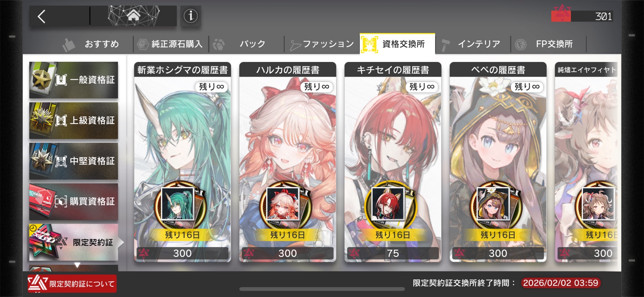Select 一般資格証 in sidebar

[74, 80]
